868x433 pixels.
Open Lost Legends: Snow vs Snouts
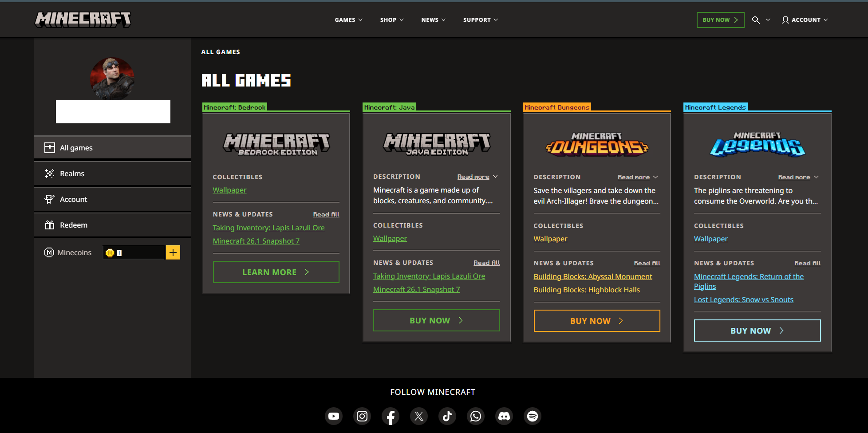(x=744, y=299)
